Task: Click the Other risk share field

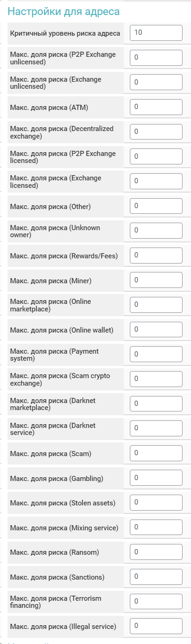Action: coord(156,206)
